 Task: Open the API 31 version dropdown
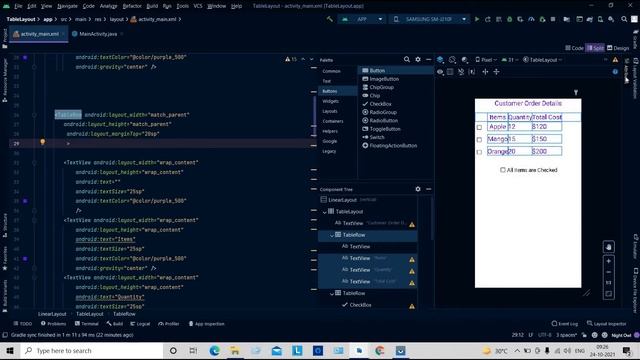pyautogui.click(x=510, y=60)
